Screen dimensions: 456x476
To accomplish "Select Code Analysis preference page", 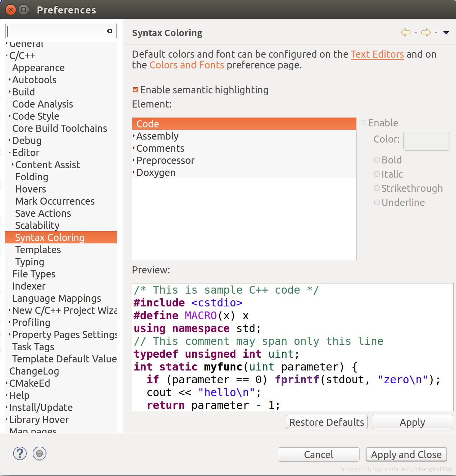I will [x=43, y=104].
